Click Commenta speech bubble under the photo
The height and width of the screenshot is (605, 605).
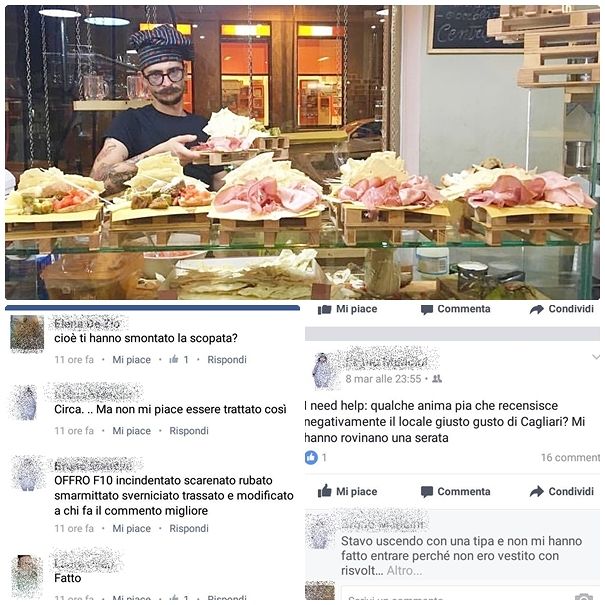[x=427, y=309]
